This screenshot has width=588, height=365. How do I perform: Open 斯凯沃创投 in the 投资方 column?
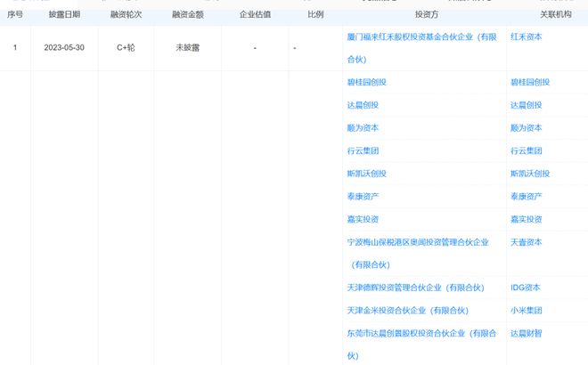366,174
